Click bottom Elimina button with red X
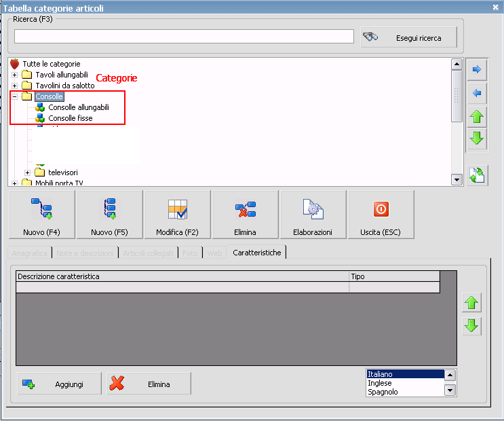504x421 pixels. (x=149, y=384)
